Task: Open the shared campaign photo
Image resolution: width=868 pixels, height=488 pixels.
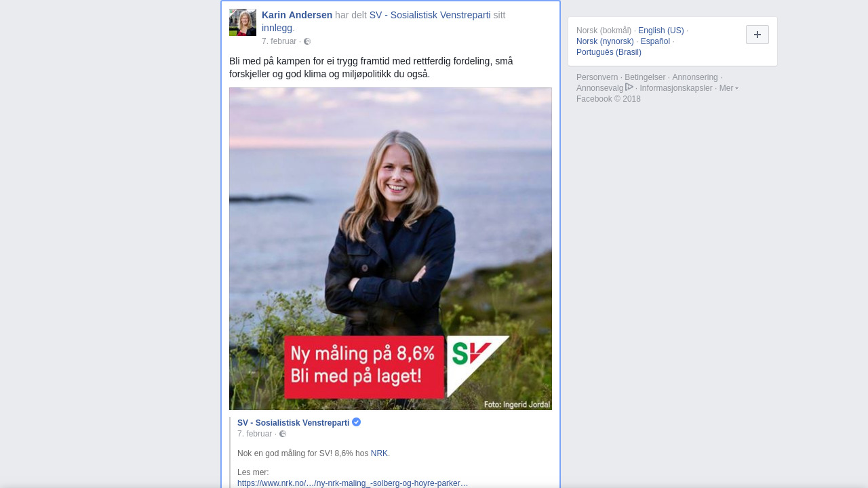Action: [391, 249]
